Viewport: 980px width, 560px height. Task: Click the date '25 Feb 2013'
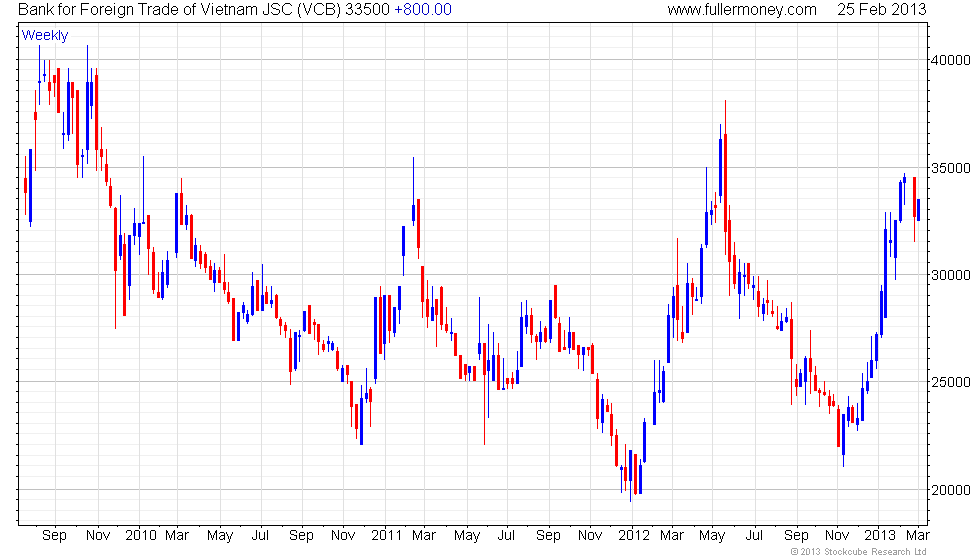click(x=882, y=10)
